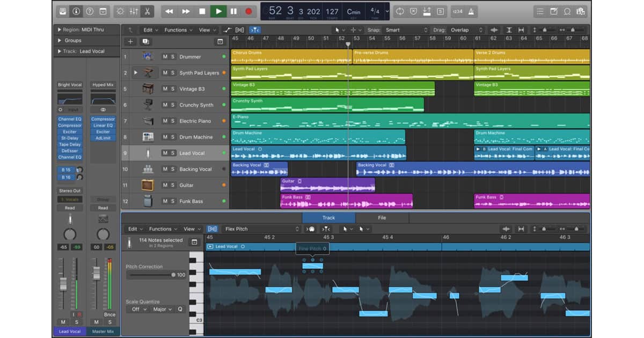Open the Library panel icon
Viewport: 644px width, 338px height.
(63, 11)
